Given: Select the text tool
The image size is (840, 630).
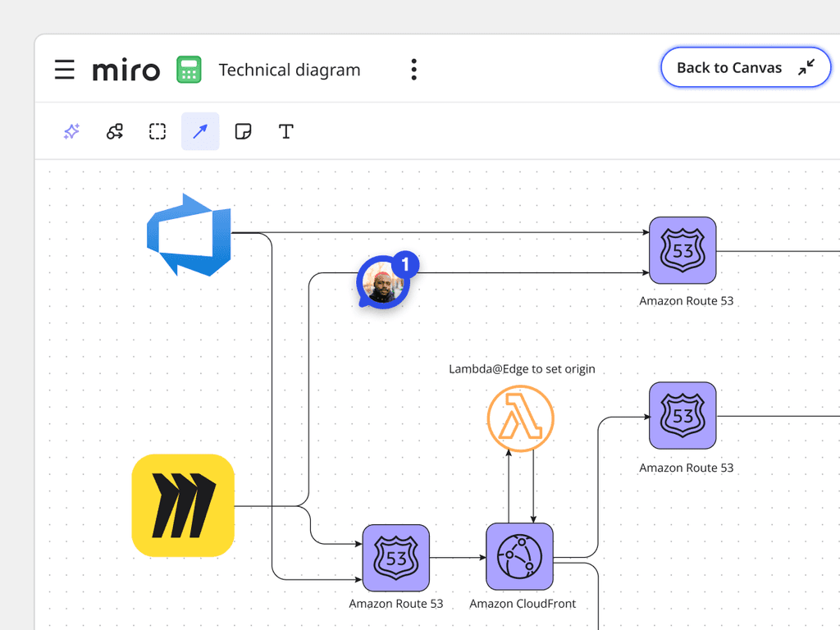Looking at the screenshot, I should 285,131.
